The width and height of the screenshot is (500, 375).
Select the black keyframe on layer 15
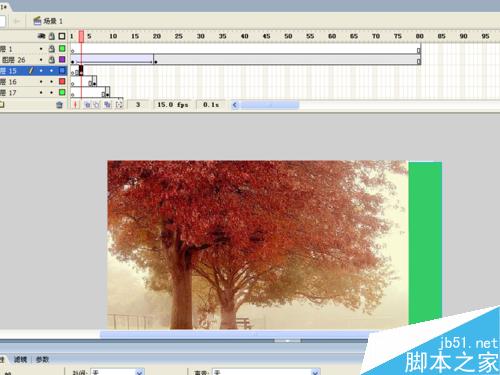tap(81, 71)
